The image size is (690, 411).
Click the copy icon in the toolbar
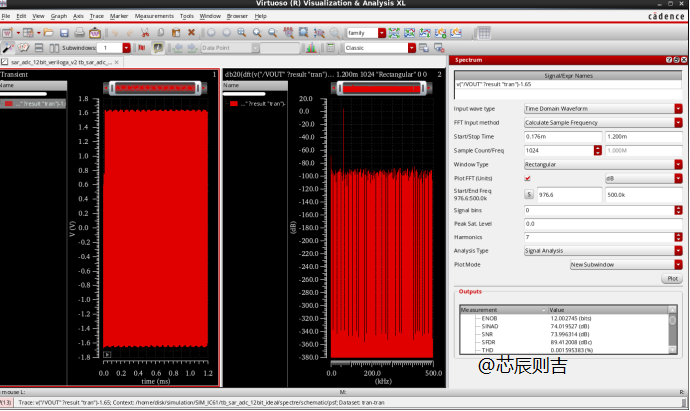[x=161, y=33]
